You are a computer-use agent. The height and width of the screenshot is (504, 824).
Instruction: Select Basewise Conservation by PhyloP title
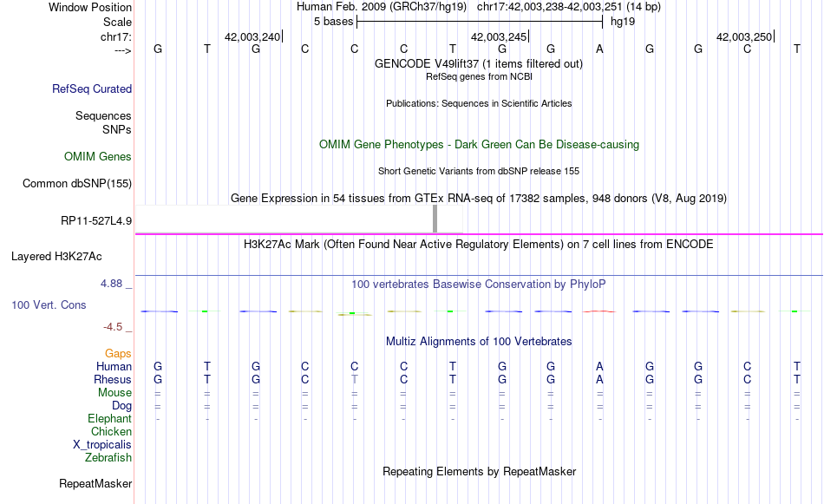tap(479, 285)
